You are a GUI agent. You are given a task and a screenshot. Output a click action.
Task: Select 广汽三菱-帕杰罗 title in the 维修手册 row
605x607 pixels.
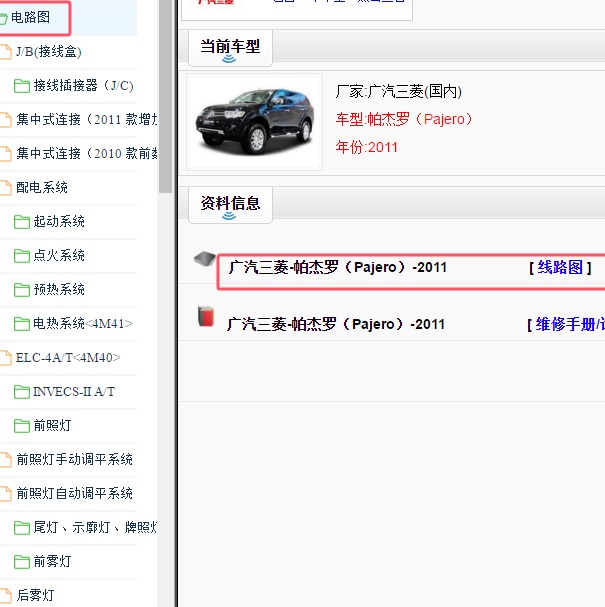(x=336, y=324)
